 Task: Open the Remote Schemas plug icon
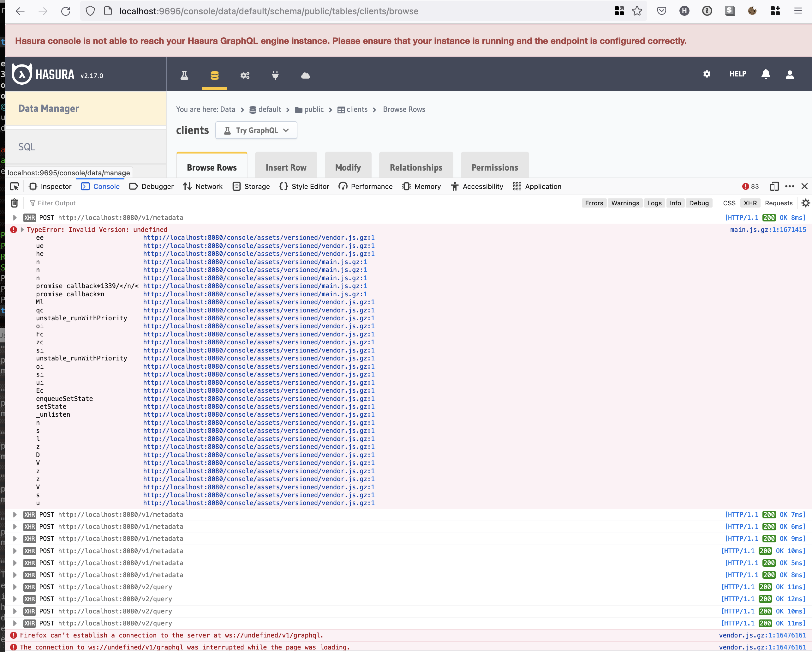[x=275, y=75]
